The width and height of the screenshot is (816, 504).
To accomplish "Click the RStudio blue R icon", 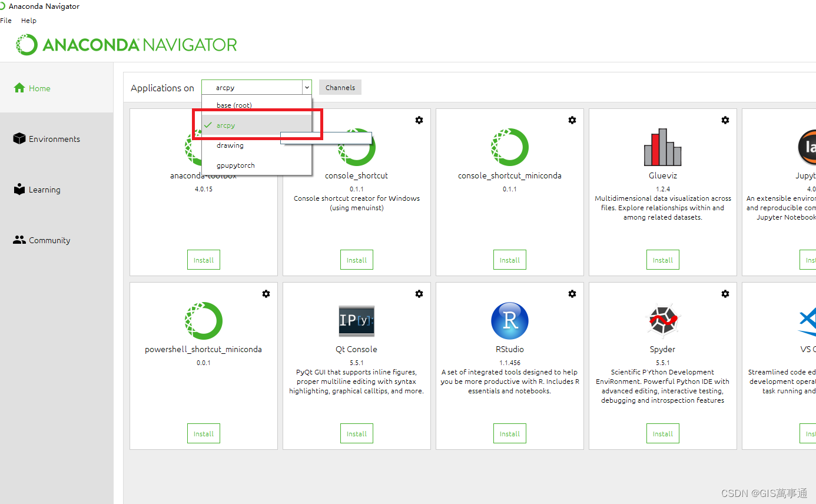I will click(510, 321).
